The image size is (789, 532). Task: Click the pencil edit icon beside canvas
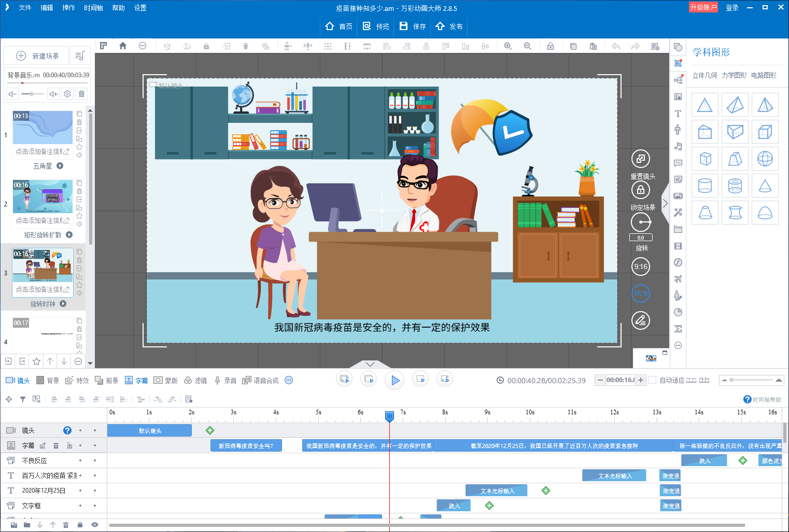click(x=641, y=320)
